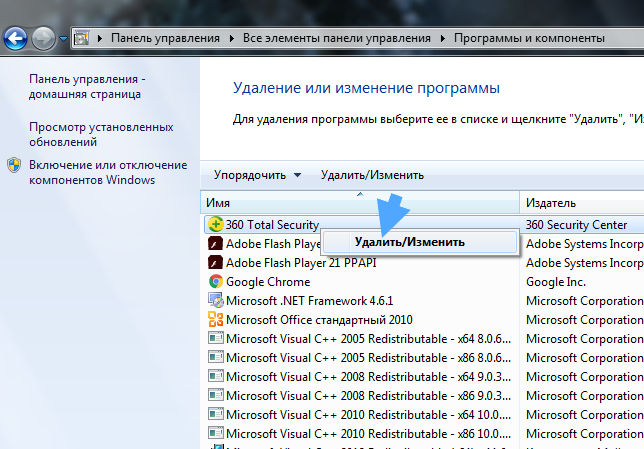Click Microsoft Corporation publisher for .NET Framework
Screen dimensions: 644x449
584,301
